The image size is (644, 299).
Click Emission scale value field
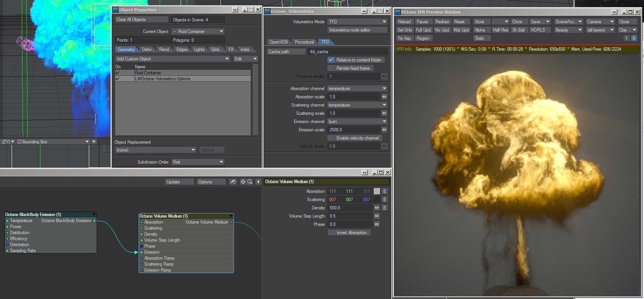click(x=353, y=130)
